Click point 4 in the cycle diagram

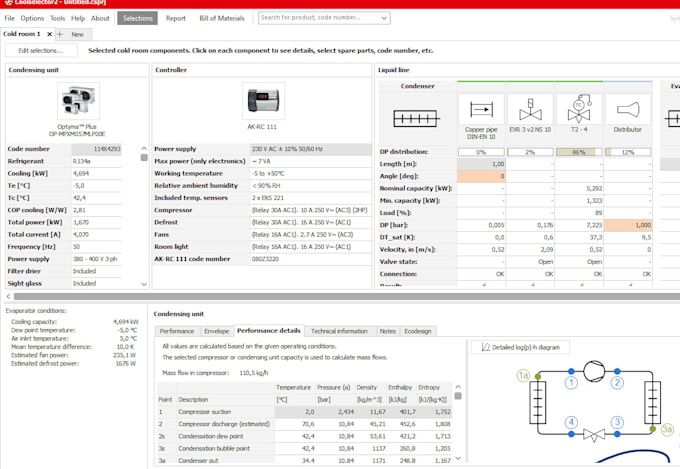tap(571, 422)
